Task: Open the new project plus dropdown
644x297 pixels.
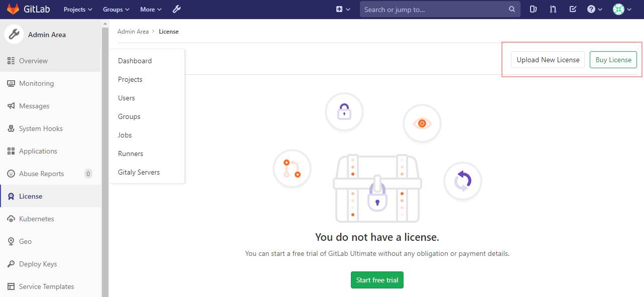Action: pos(343,9)
